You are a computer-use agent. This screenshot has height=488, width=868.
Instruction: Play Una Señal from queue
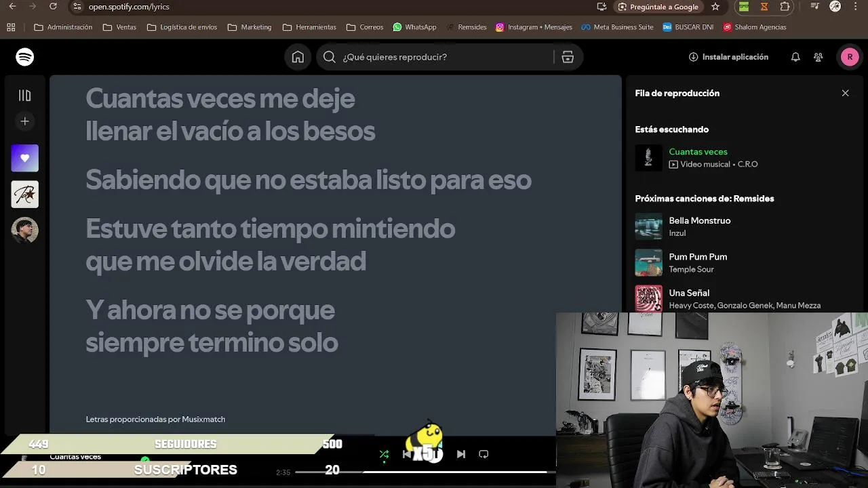[x=689, y=293]
